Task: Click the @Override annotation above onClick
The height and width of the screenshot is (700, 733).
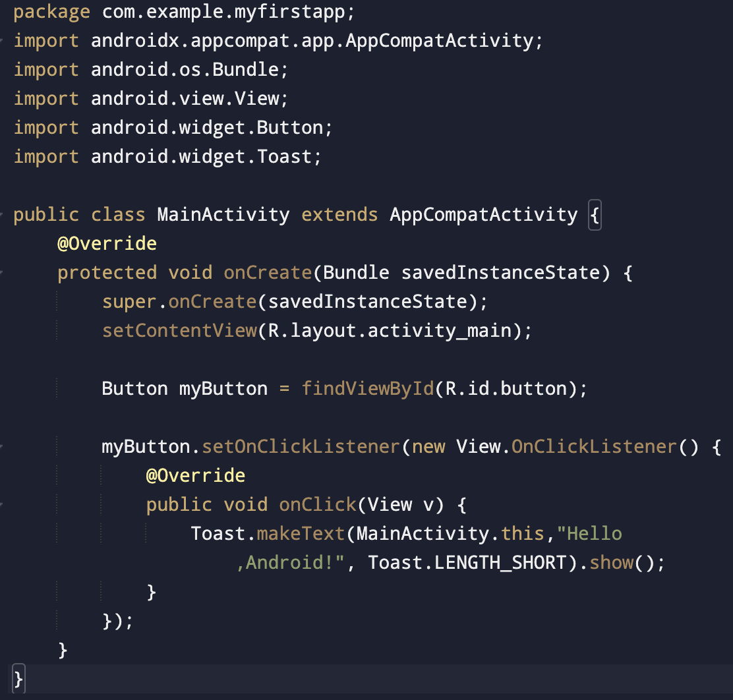Action: (195, 475)
